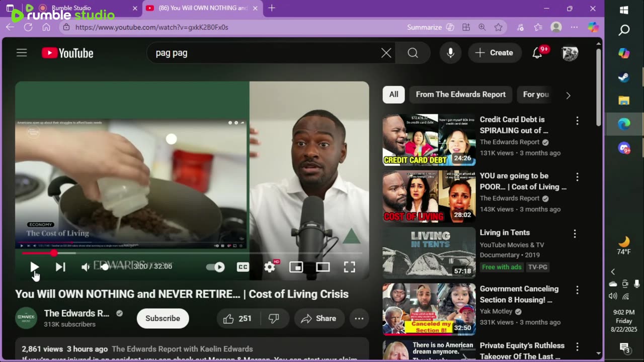Show next filter chips arrow
This screenshot has width=644, height=362.
pos(568,95)
